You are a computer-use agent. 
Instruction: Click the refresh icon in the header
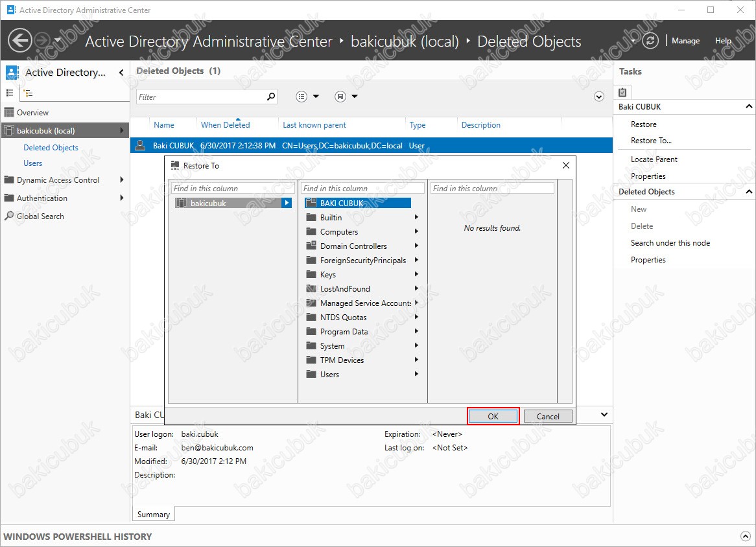tap(650, 40)
